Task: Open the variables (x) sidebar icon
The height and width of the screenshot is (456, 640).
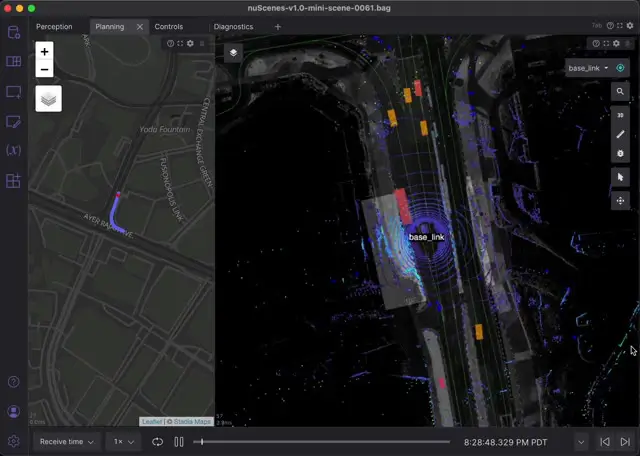Action: pyautogui.click(x=13, y=151)
